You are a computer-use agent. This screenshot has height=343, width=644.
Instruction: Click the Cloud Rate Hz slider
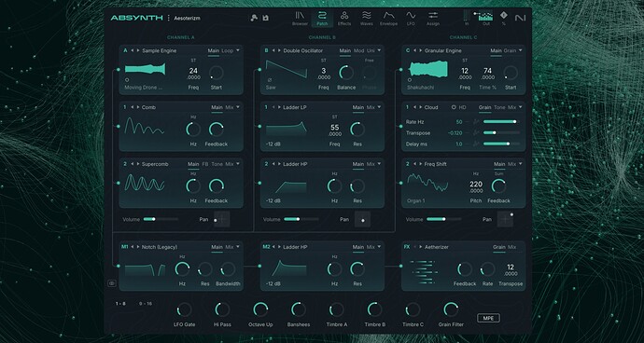(x=501, y=122)
